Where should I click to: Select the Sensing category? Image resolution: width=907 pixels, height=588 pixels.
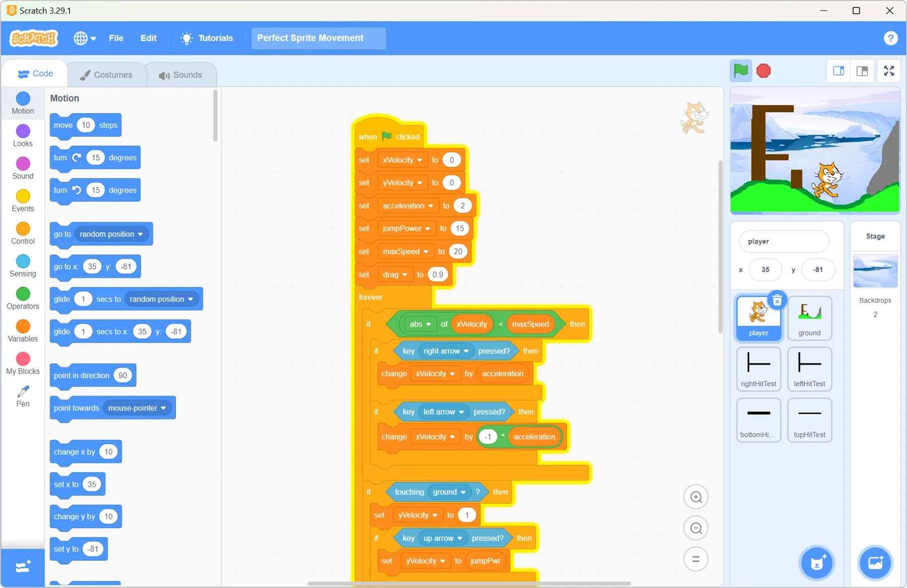click(x=23, y=266)
